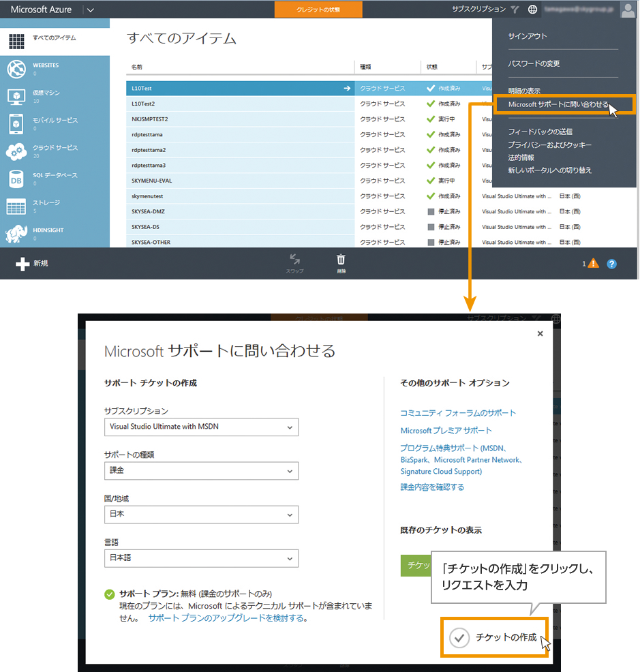Open the SQL database DB icon

point(16,179)
